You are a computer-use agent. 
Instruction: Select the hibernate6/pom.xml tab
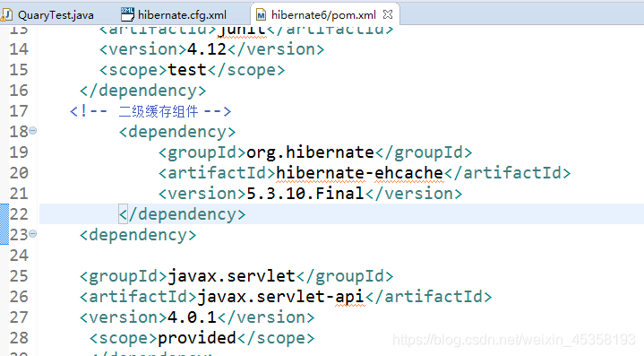click(x=323, y=15)
